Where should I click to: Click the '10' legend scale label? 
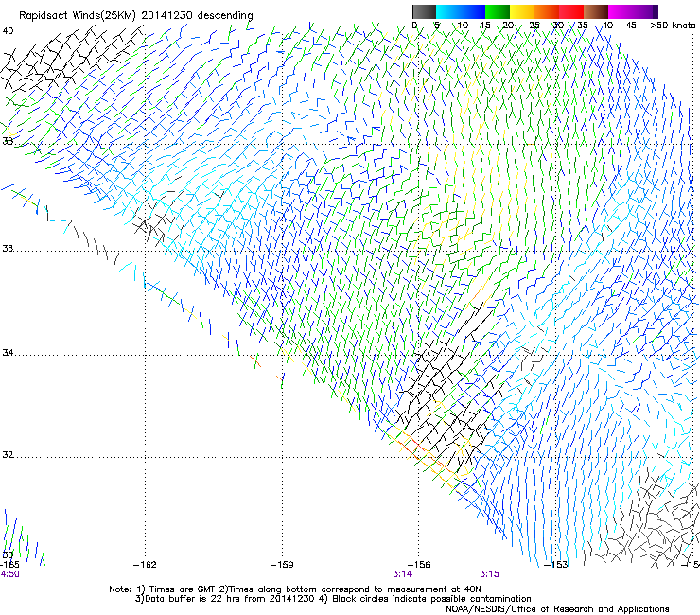pyautogui.click(x=463, y=25)
